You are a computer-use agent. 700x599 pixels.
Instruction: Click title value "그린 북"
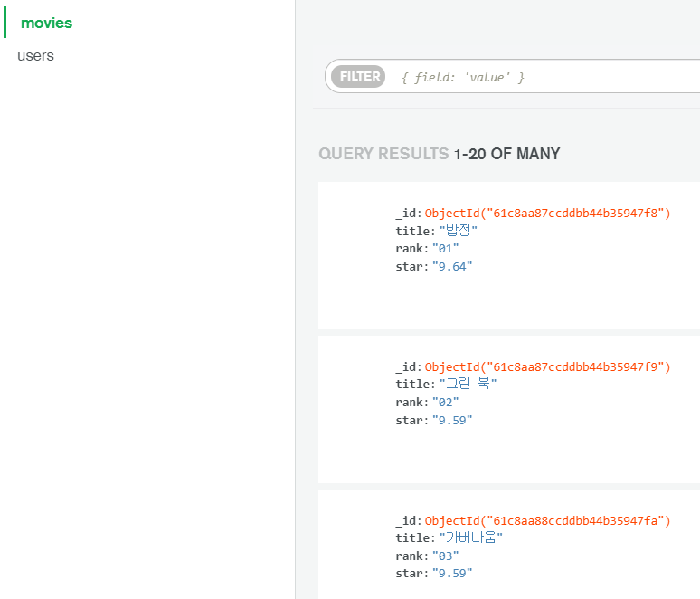point(468,384)
